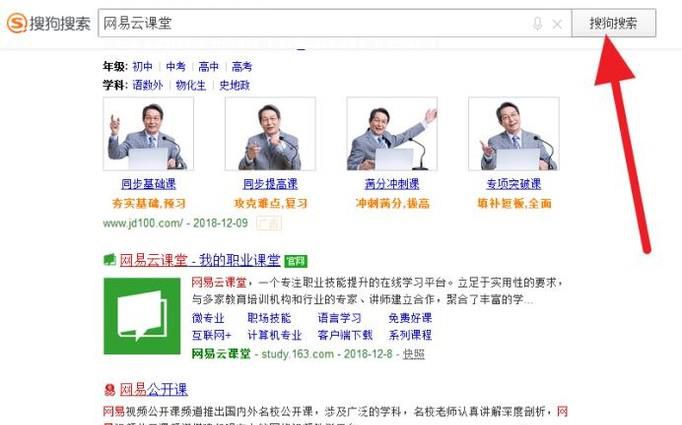682x425 pixels.
Task: Choose the 语数外 subject link
Action: tap(148, 85)
